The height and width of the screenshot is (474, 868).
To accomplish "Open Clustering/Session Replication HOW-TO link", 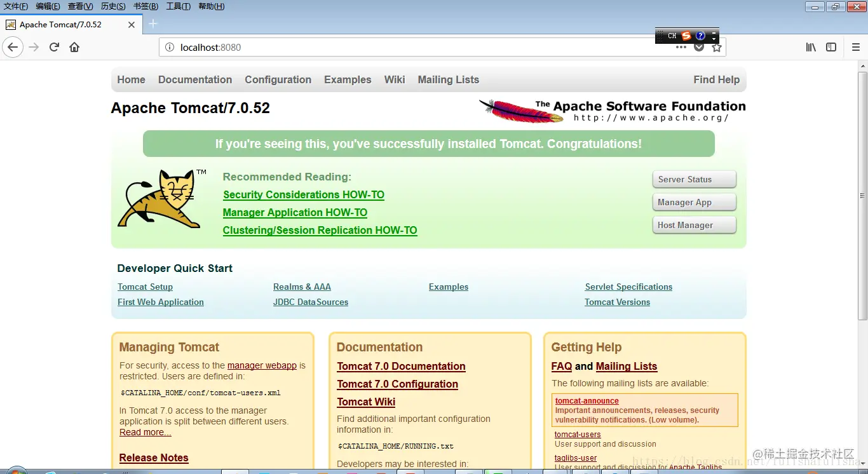I will pyautogui.click(x=320, y=231).
